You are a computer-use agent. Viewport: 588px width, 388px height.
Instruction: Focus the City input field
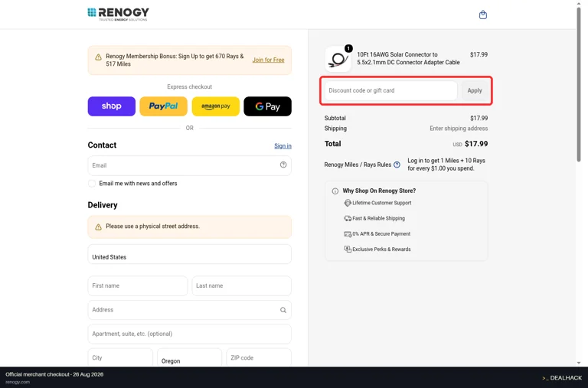tap(120, 357)
